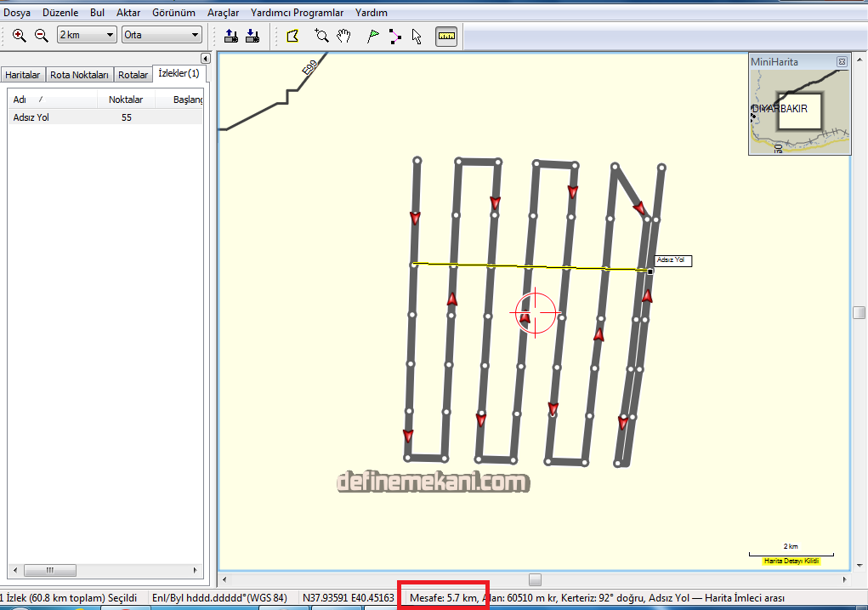Close the MiniHarita overview window
This screenshot has width=868, height=610.
tap(842, 62)
